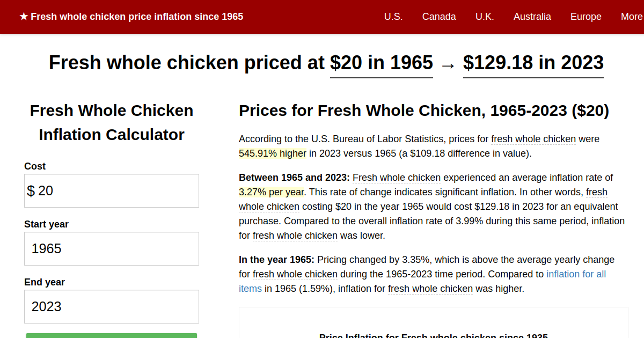Click "fresh whole chicken" link before "was higher"
Viewport: 644px width, 338px height.
(x=430, y=289)
